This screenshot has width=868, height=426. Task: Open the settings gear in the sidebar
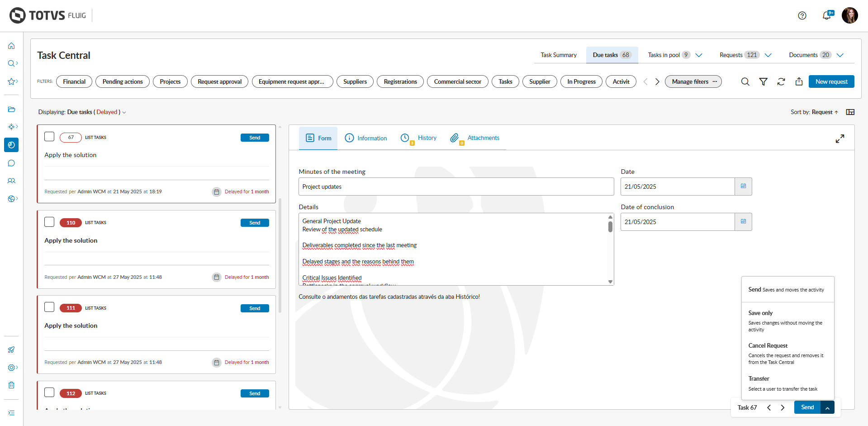click(x=12, y=368)
